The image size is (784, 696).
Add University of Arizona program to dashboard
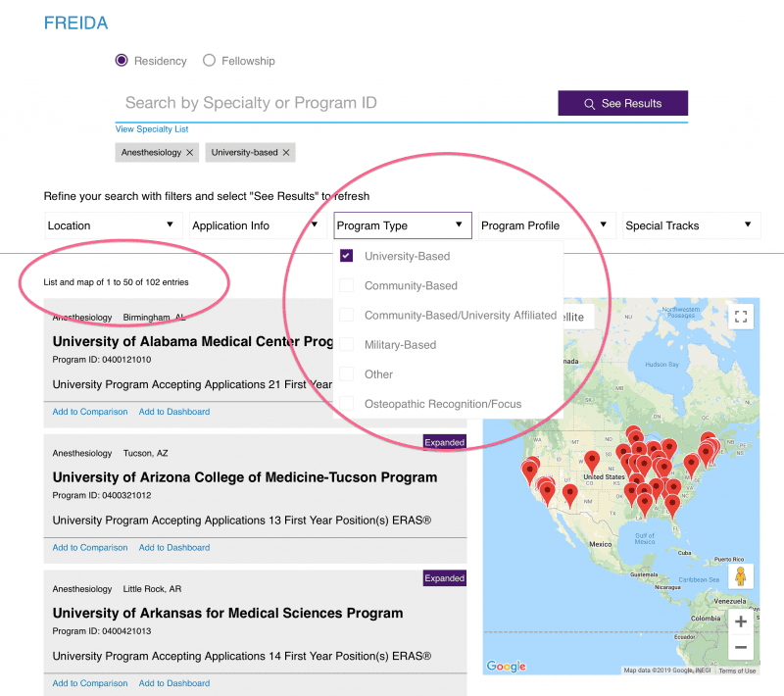pyautogui.click(x=174, y=548)
